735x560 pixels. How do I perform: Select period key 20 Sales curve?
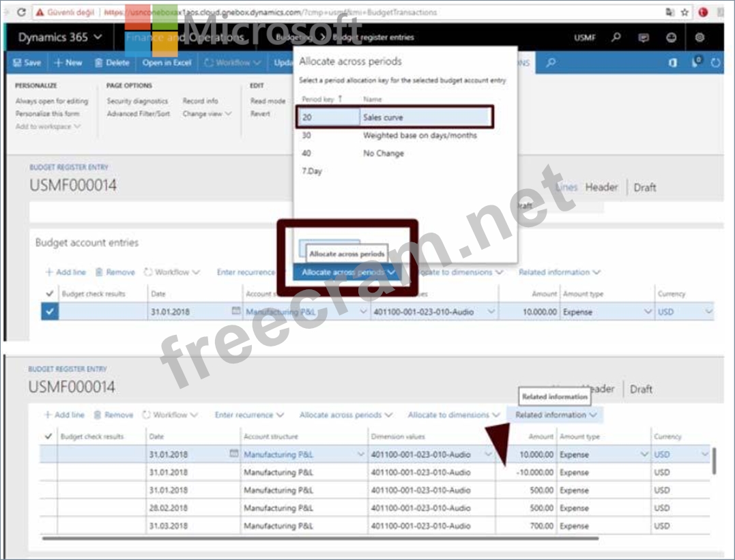point(394,117)
